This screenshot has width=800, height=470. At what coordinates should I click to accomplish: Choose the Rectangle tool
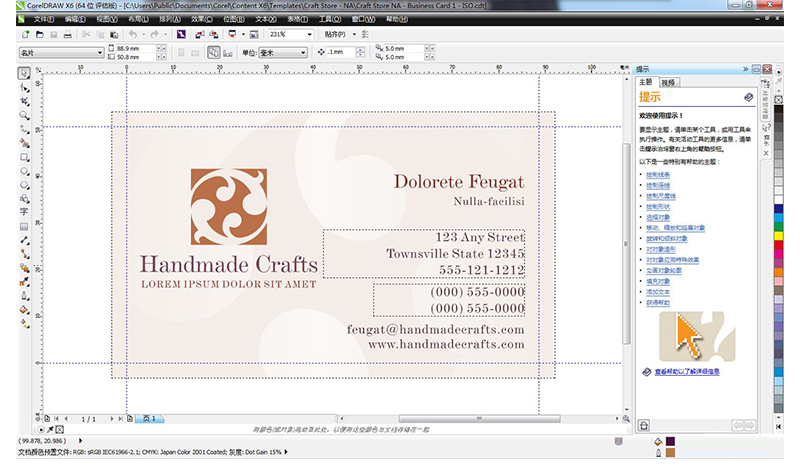[24, 157]
